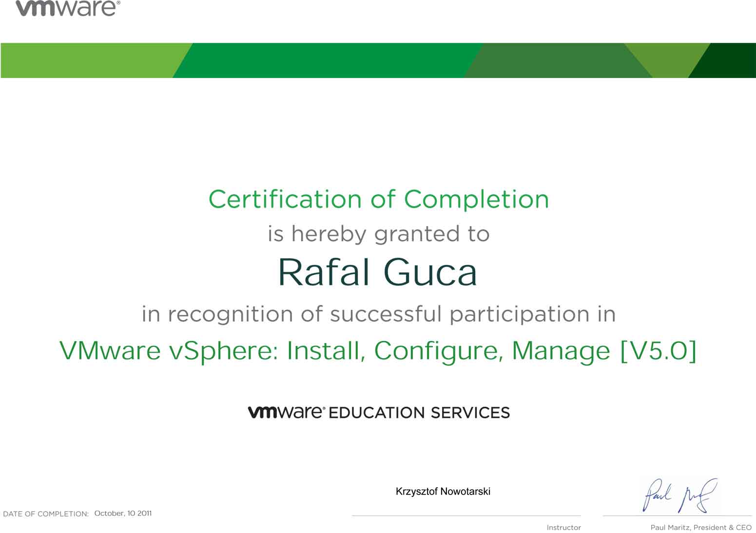Select 'Paul Maritz, President & CEO' caption
Image resolution: width=756 pixels, height=533 pixels.
click(701, 528)
